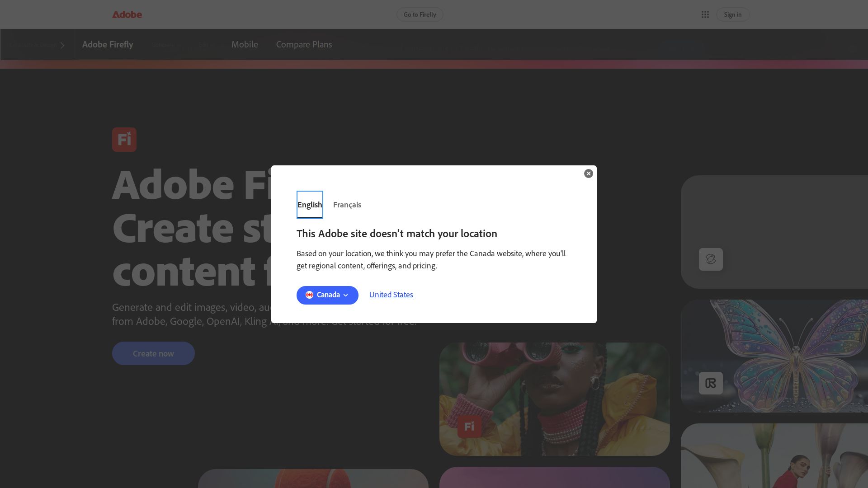Image resolution: width=868 pixels, height=488 pixels.
Task: Click the Canada flag icon
Action: (309, 295)
